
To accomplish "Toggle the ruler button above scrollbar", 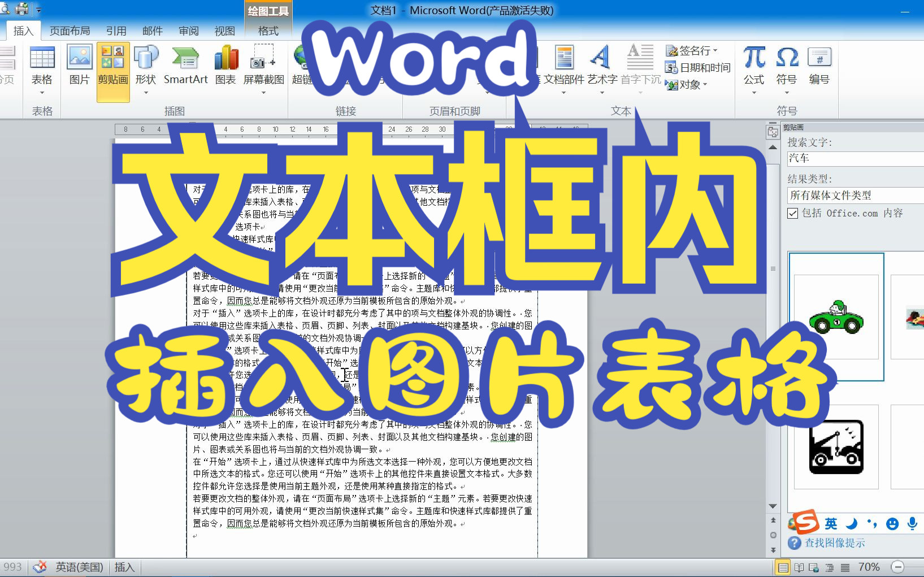I will pyautogui.click(x=773, y=132).
